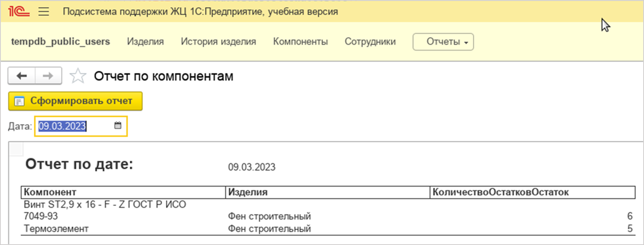The height and width of the screenshot is (245, 644).
Task: Select the Винт ST2,9 x 16 component cell
Action: (105, 210)
